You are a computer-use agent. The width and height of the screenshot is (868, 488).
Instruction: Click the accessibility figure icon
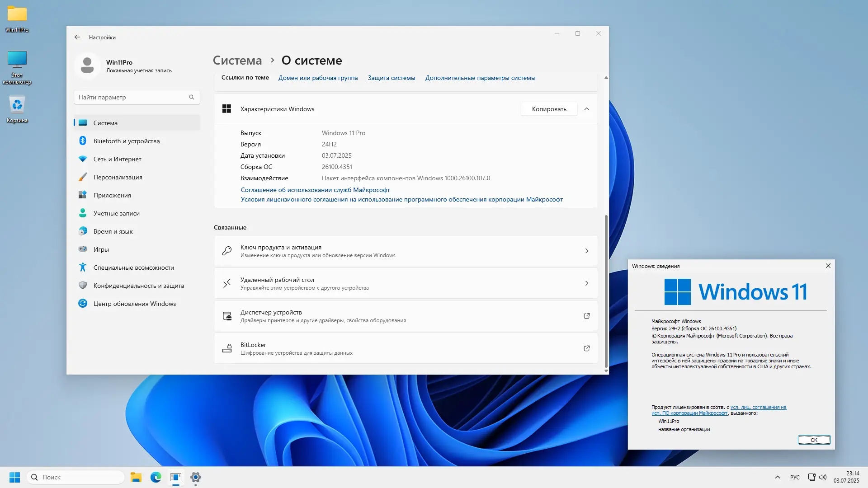click(83, 267)
